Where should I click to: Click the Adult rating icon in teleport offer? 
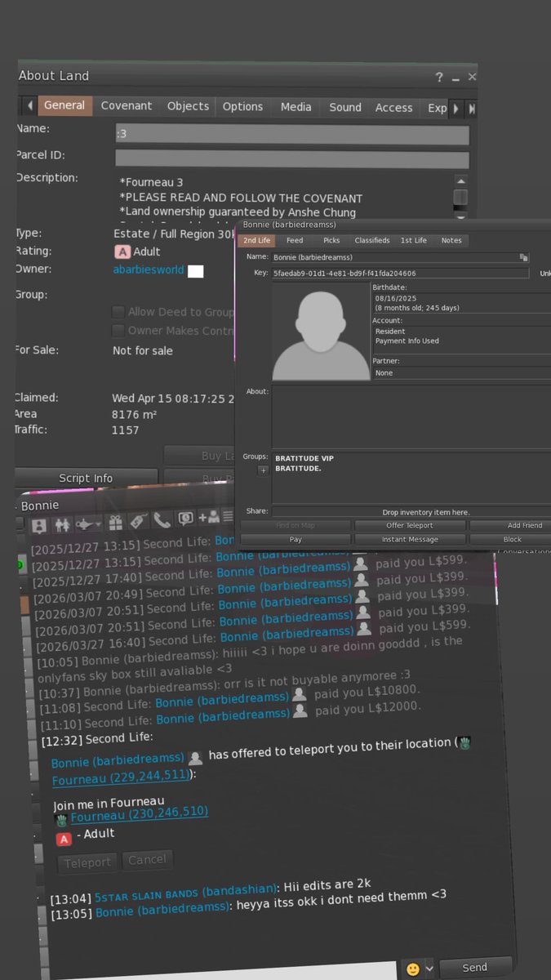pos(63,840)
